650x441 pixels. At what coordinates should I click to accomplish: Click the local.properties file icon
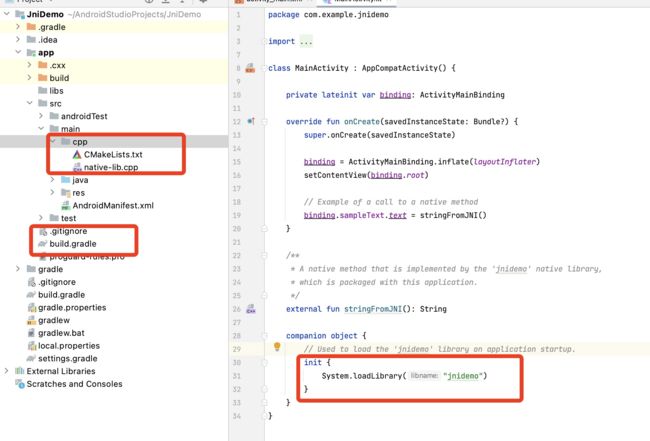pyautogui.click(x=32, y=346)
